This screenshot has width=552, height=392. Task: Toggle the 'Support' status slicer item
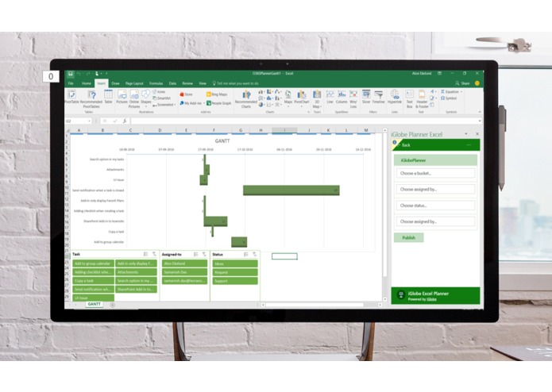[x=235, y=281]
